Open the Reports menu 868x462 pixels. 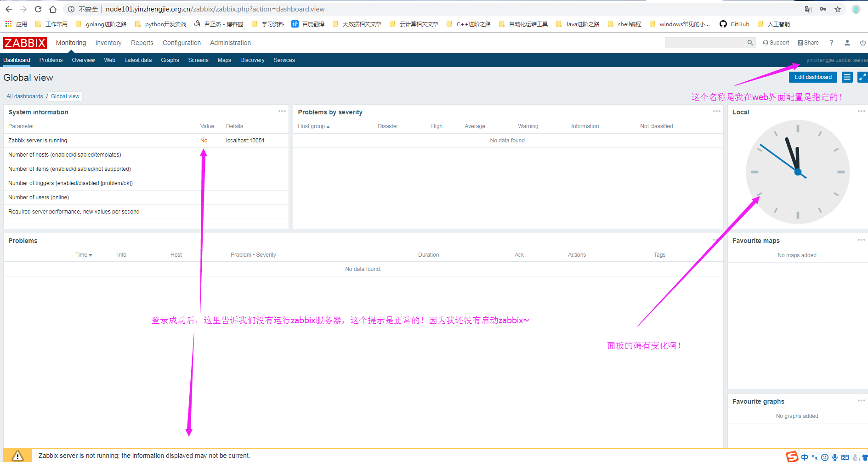(142, 43)
